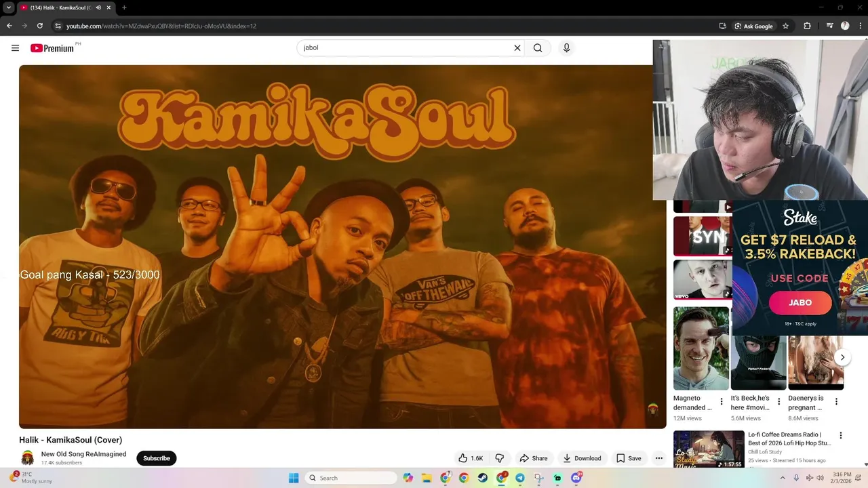View site information icon in address bar
This screenshot has width=868, height=488.
(58, 26)
